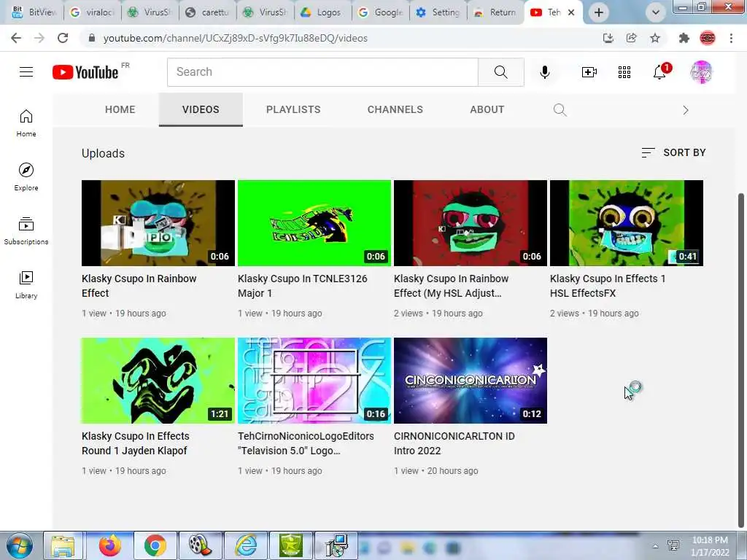Open Subscriptions in the sidebar
This screenshot has width=747, height=560.
click(x=26, y=230)
